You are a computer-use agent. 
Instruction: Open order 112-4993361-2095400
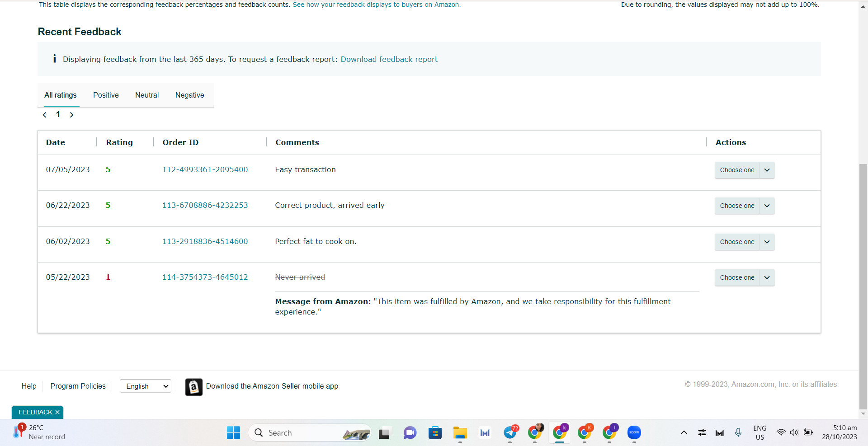(x=205, y=169)
